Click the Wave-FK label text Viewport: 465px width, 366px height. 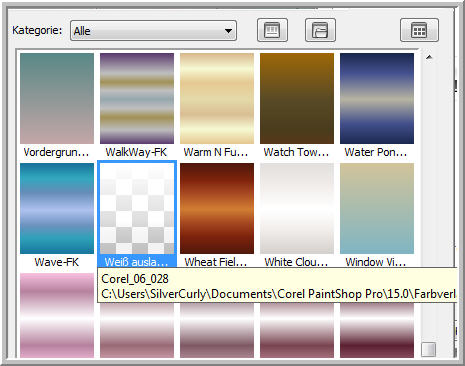57,262
